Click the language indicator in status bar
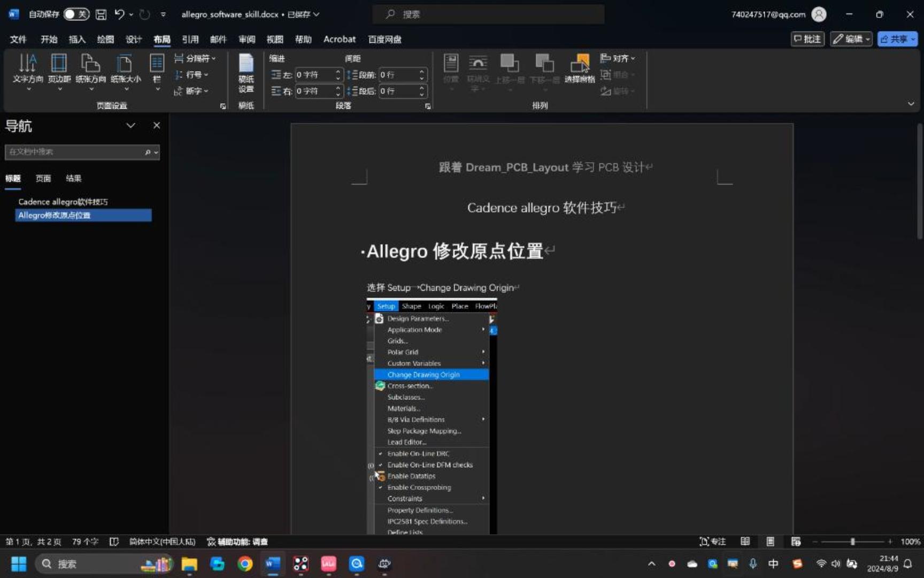 (162, 542)
